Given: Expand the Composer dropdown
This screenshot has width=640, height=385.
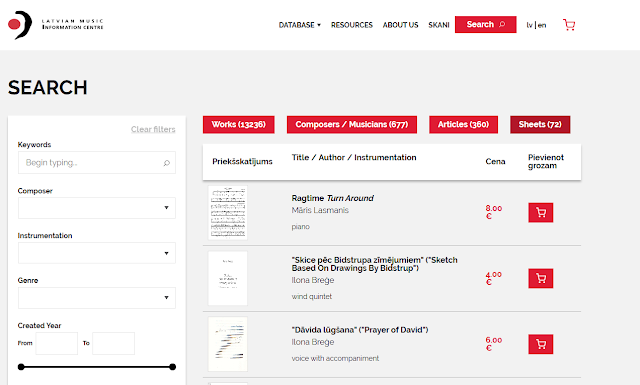Looking at the screenshot, I should (97, 208).
